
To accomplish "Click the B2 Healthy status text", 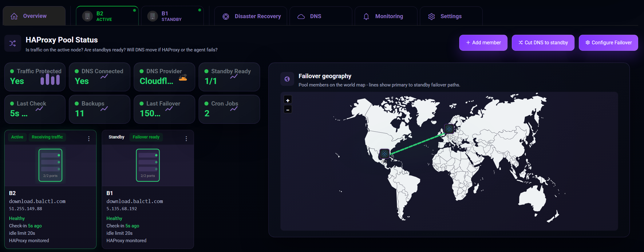I will pos(17,218).
